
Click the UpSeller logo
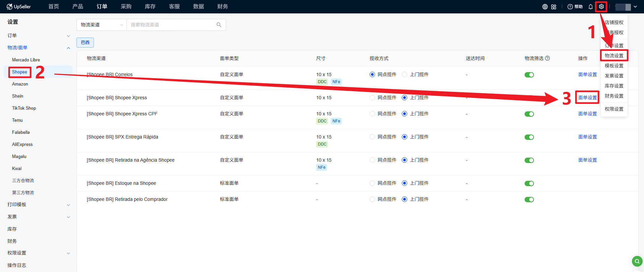[19, 7]
